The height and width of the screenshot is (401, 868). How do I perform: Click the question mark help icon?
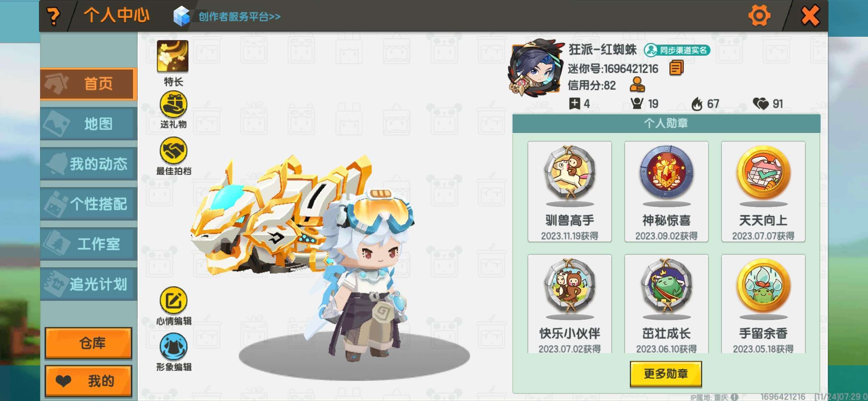(53, 16)
